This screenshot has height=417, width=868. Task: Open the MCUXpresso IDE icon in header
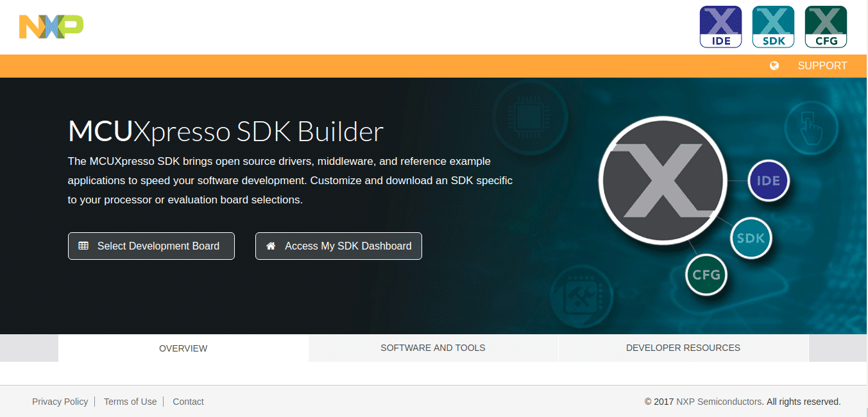tap(720, 27)
